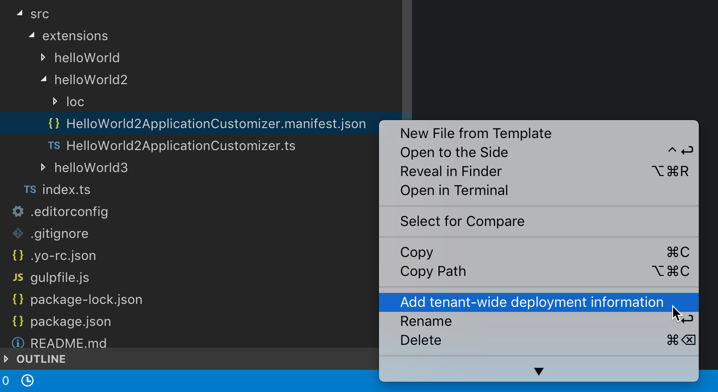Select the loc folder name

coord(75,102)
